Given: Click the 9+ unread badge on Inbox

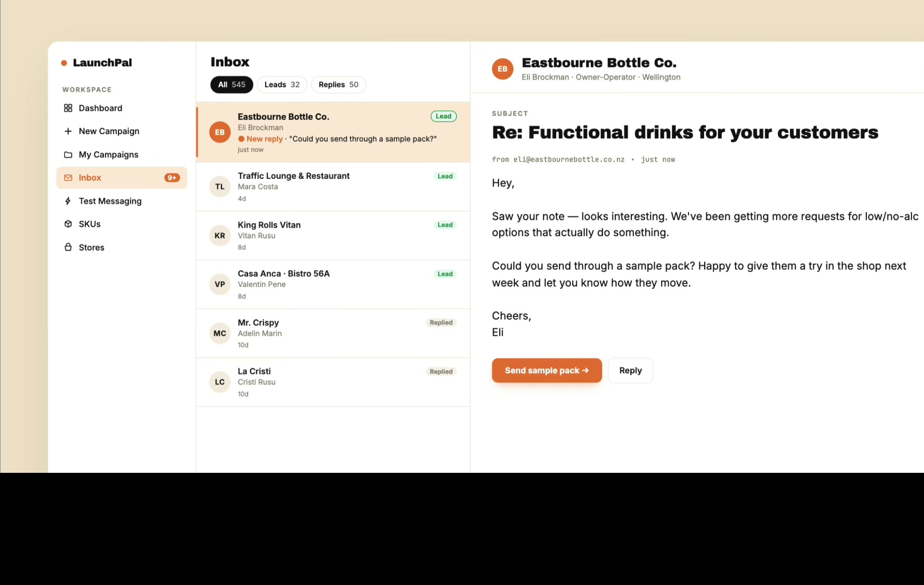Looking at the screenshot, I should coord(172,178).
